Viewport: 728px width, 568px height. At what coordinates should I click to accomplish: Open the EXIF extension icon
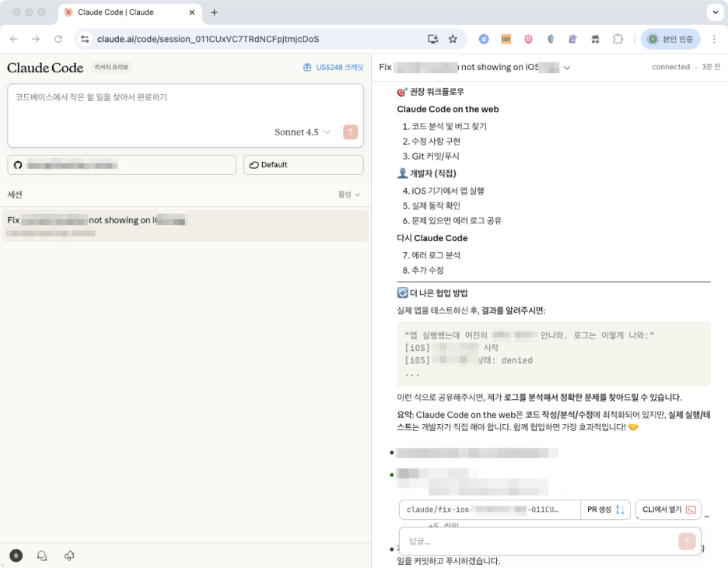click(506, 39)
